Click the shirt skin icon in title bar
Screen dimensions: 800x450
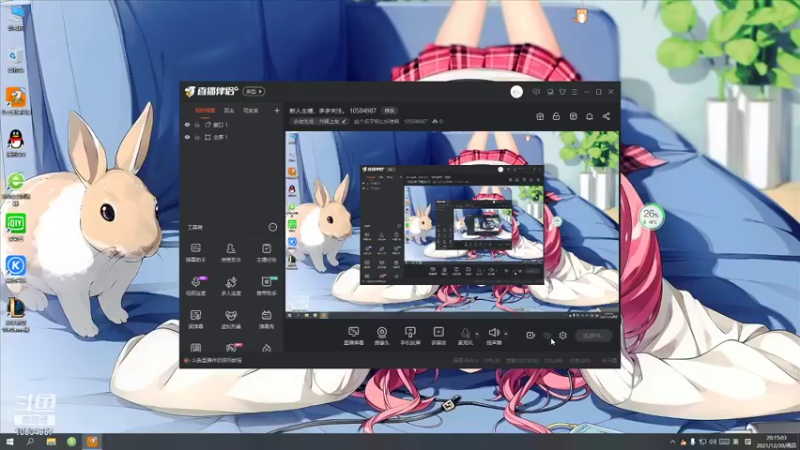562,92
